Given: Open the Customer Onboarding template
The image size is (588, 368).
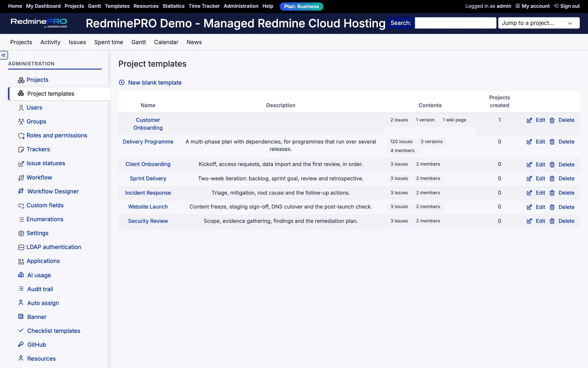Looking at the screenshot, I should tap(148, 124).
